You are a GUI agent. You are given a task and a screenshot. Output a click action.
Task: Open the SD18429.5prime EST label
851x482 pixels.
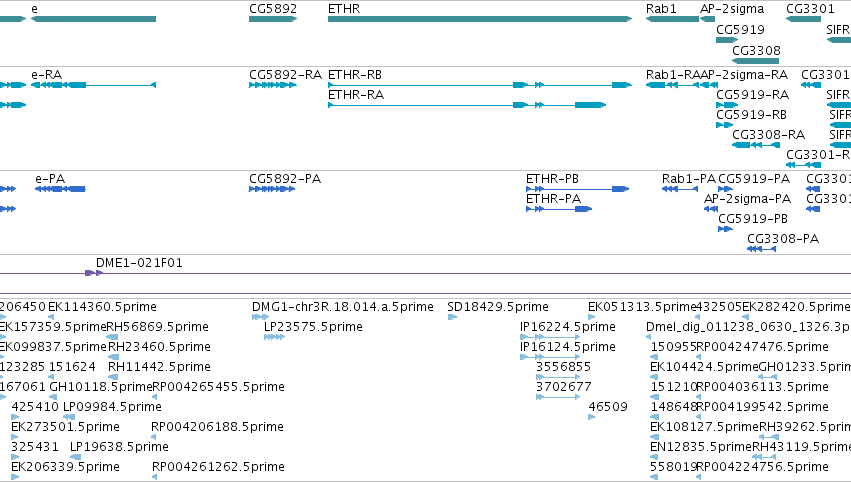tap(498, 307)
